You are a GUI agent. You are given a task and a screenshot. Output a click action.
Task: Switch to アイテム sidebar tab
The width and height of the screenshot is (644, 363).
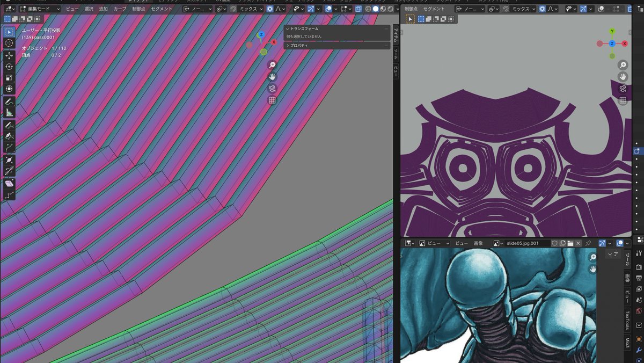coord(396,36)
